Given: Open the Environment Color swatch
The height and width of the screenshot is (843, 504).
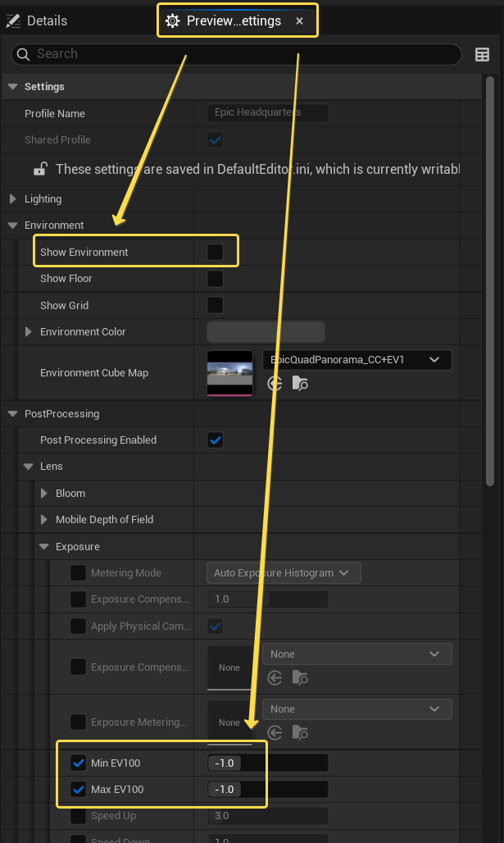Looking at the screenshot, I should pyautogui.click(x=266, y=332).
